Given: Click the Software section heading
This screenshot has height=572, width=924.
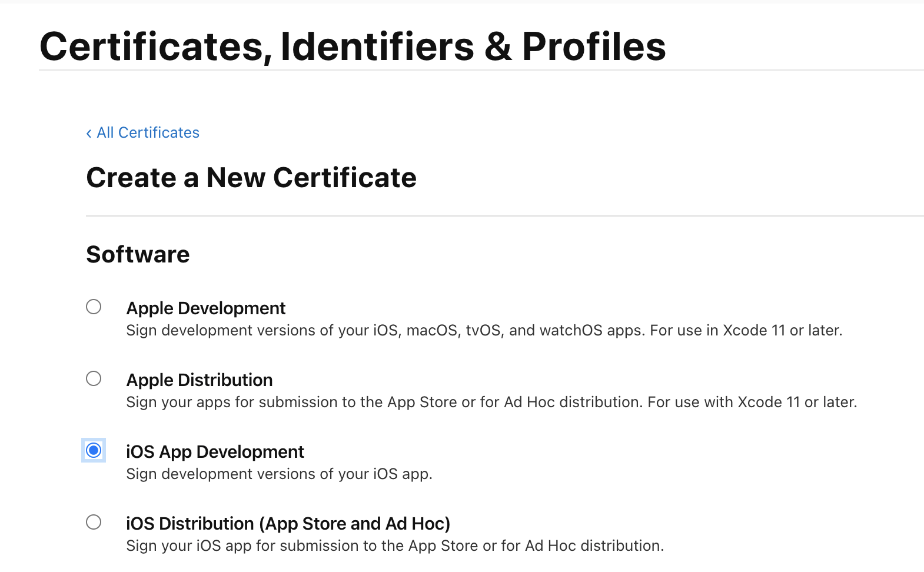Looking at the screenshot, I should click(138, 255).
